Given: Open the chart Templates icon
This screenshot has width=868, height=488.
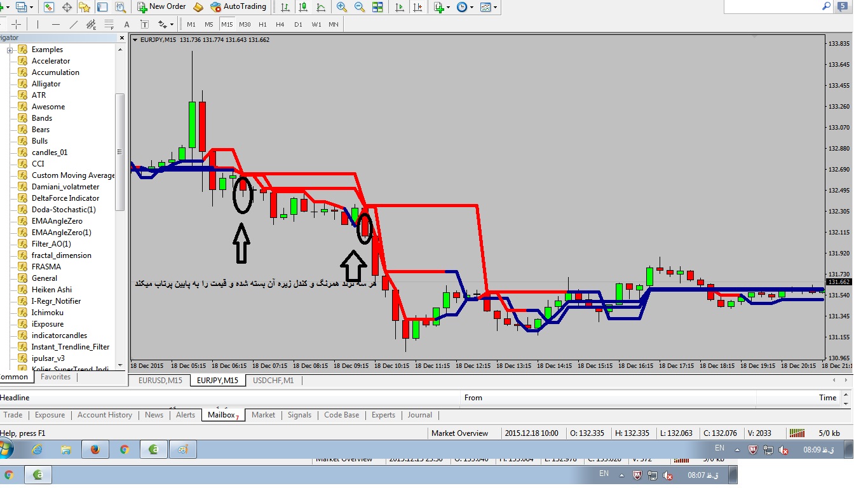Looking at the screenshot, I should tap(486, 7).
